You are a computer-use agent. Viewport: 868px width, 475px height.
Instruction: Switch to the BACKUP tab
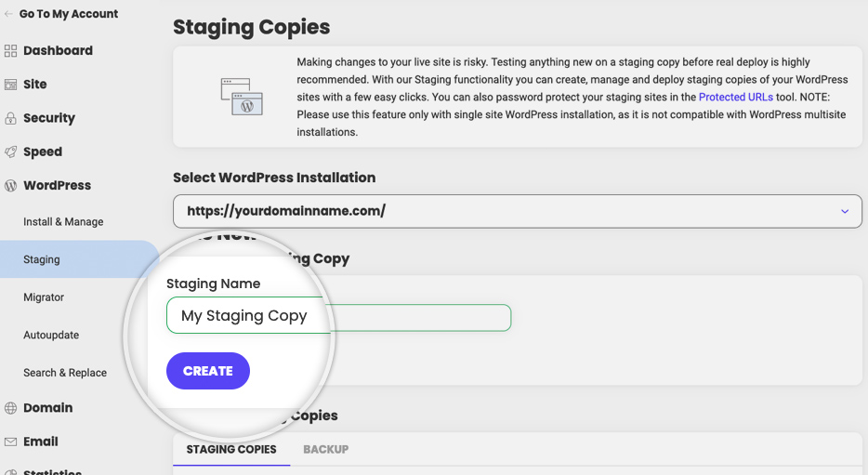click(325, 450)
